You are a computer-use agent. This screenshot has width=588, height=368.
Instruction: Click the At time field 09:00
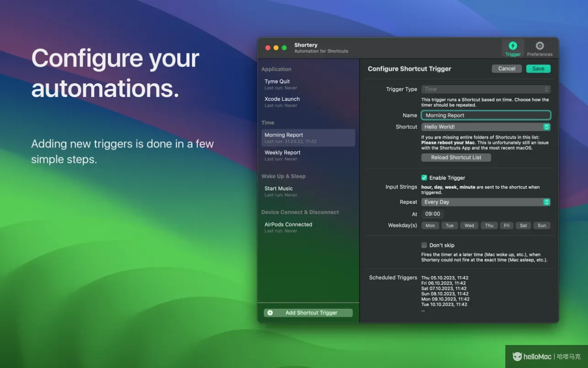[x=432, y=214]
